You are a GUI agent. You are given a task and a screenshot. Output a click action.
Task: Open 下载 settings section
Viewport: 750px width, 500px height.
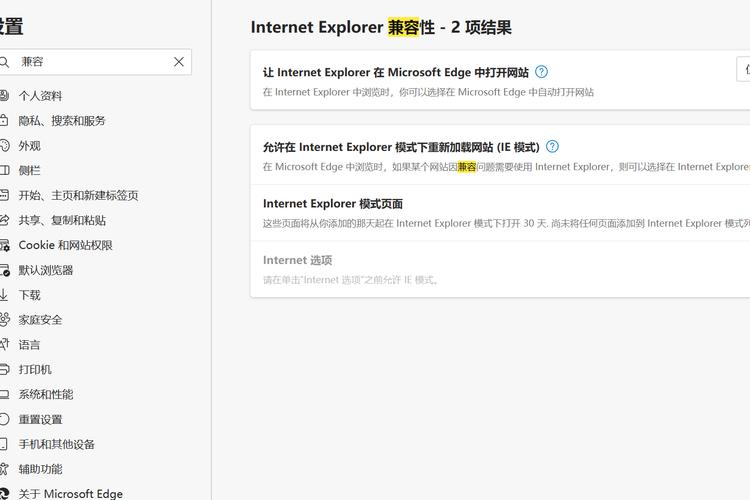coord(29,295)
